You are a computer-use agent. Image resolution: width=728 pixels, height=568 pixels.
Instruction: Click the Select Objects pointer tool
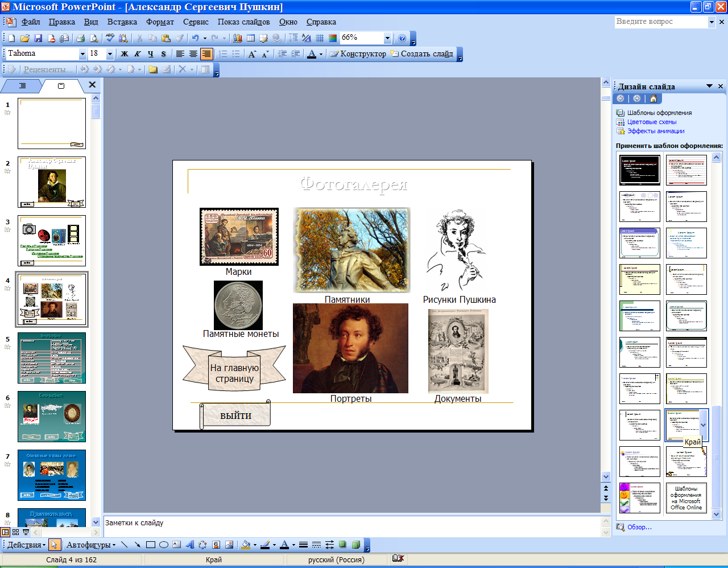pyautogui.click(x=55, y=545)
